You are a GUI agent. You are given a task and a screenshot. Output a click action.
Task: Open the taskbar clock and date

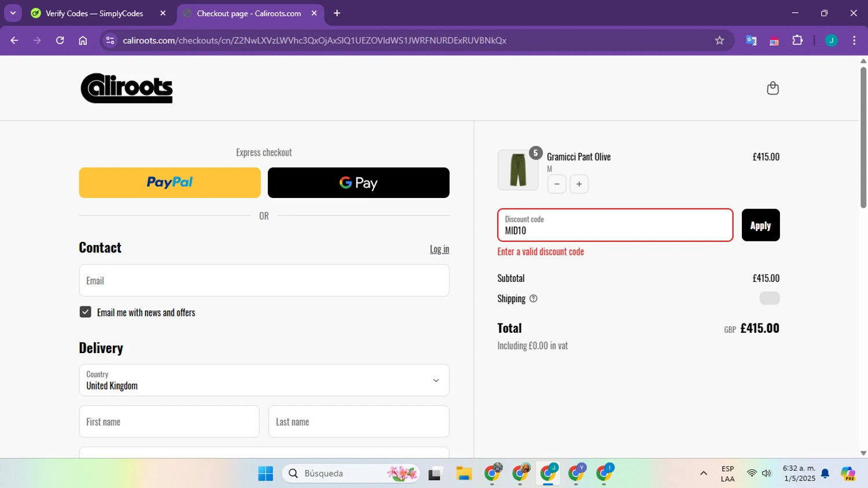point(799,474)
